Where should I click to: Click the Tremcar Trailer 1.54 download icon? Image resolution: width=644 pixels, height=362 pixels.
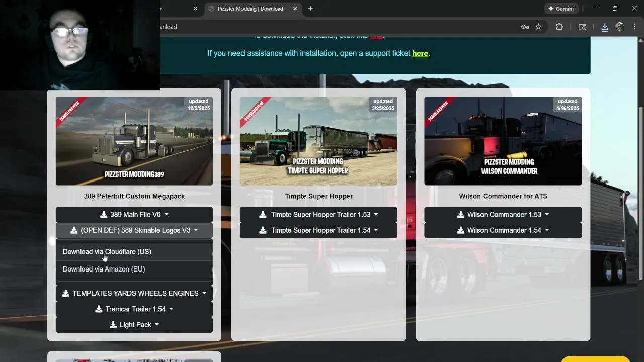[x=99, y=309]
